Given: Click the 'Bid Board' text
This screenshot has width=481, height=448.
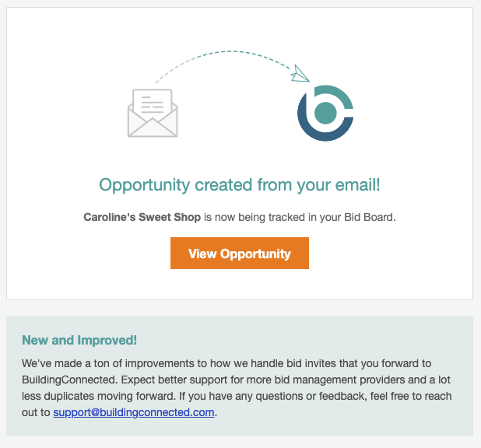Looking at the screenshot, I should (x=369, y=217).
